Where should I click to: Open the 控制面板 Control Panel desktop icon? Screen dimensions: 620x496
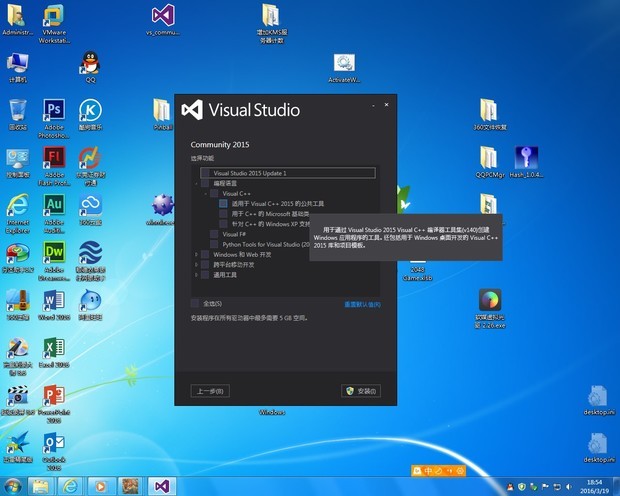17,162
